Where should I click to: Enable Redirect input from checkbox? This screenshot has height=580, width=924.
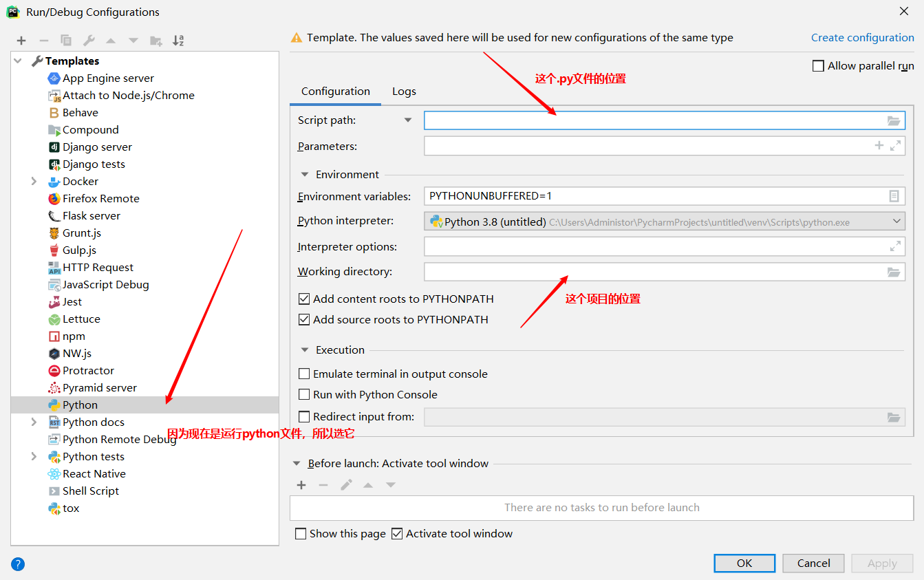coord(304,417)
